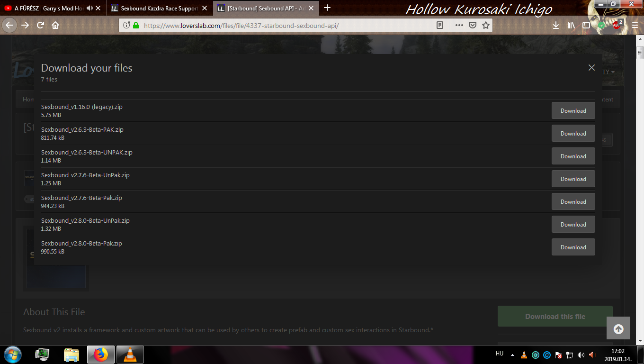Go forward one page in Firefox
The image size is (644, 364).
pyautogui.click(x=25, y=25)
